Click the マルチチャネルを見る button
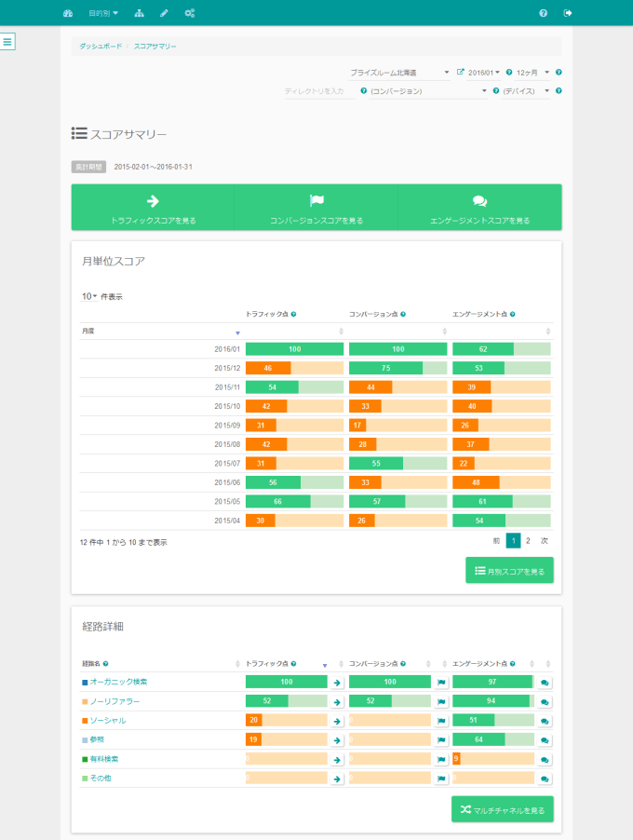The height and width of the screenshot is (840, 633). [x=502, y=809]
